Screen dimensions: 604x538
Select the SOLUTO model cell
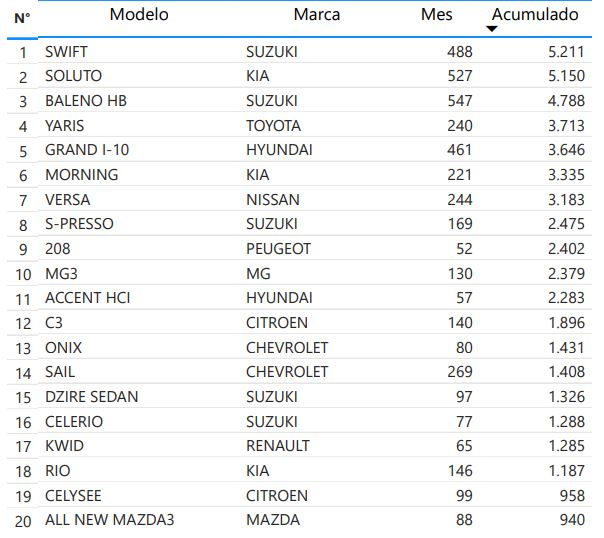(x=73, y=75)
